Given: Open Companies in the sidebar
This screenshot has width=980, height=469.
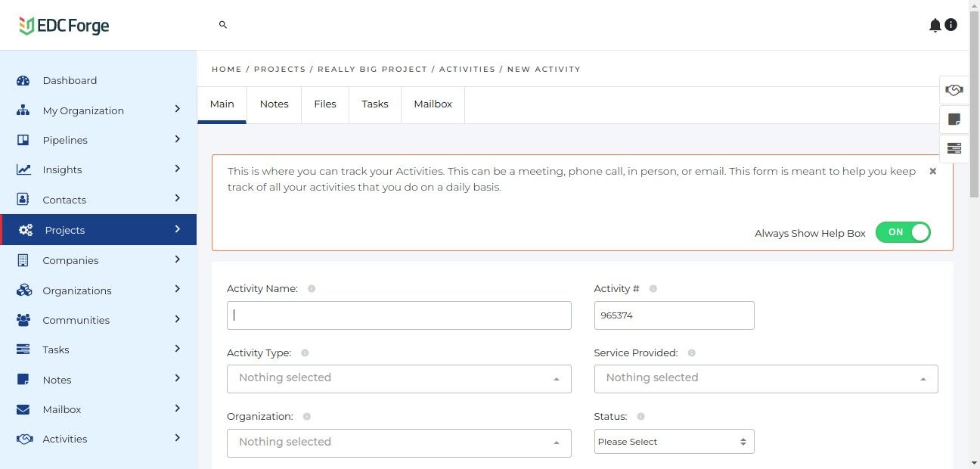Looking at the screenshot, I should point(70,260).
